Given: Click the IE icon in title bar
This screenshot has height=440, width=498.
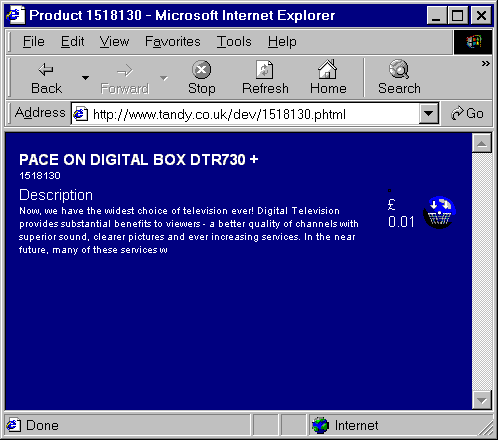Looking at the screenshot, I should pos(15,15).
